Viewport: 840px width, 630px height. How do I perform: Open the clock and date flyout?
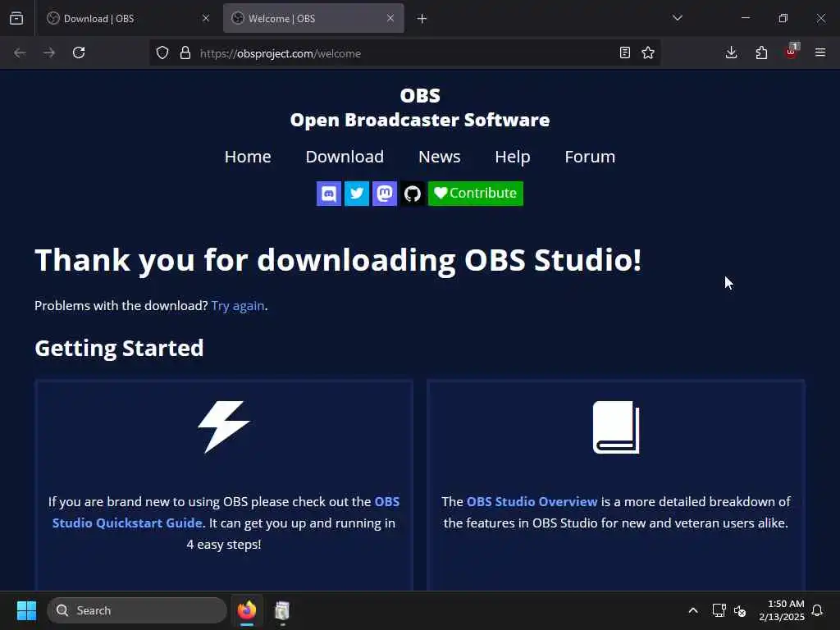click(782, 610)
